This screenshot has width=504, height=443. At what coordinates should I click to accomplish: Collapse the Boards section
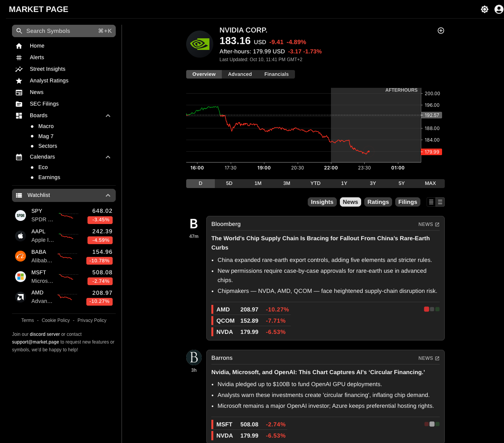tap(108, 115)
